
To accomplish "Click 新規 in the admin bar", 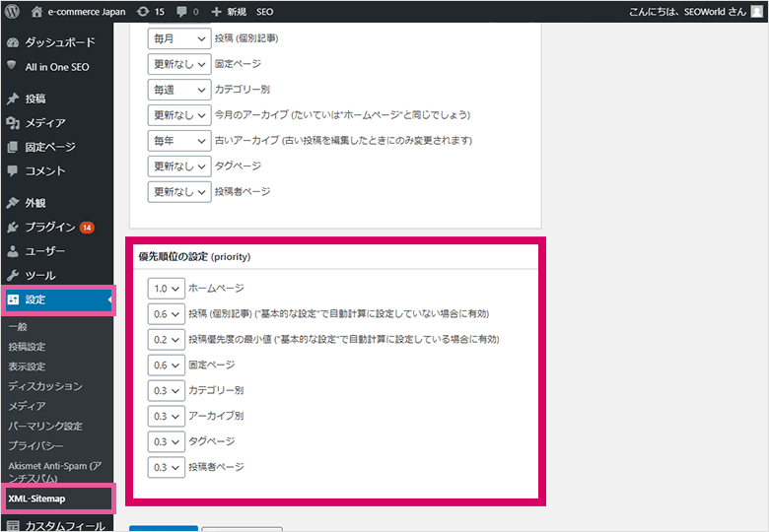I will point(237,12).
